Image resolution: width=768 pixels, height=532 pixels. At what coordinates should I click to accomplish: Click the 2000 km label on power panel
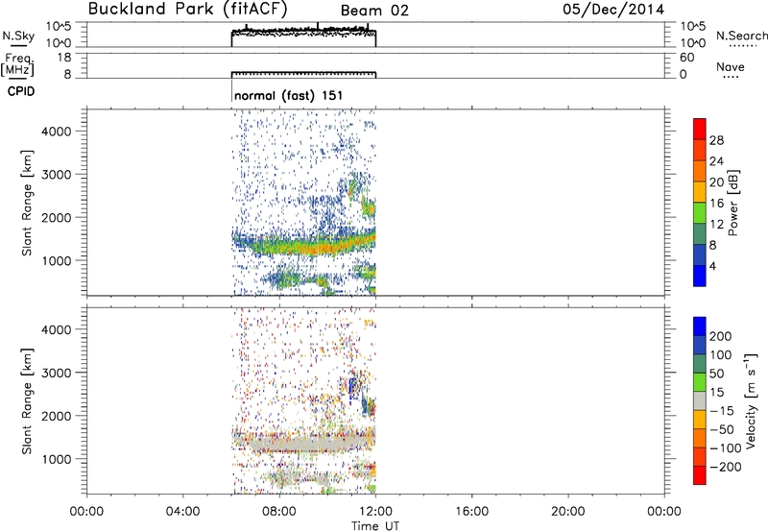pos(57,217)
